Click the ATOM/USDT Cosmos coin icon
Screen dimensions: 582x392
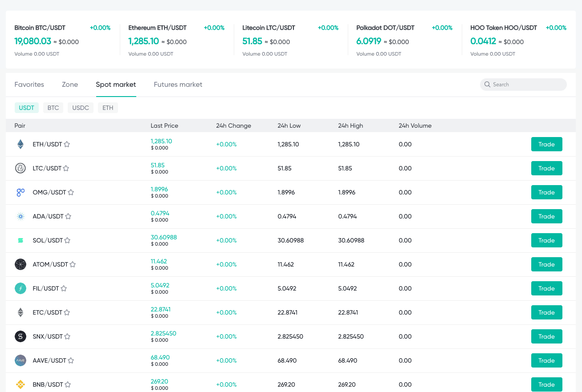[20, 264]
